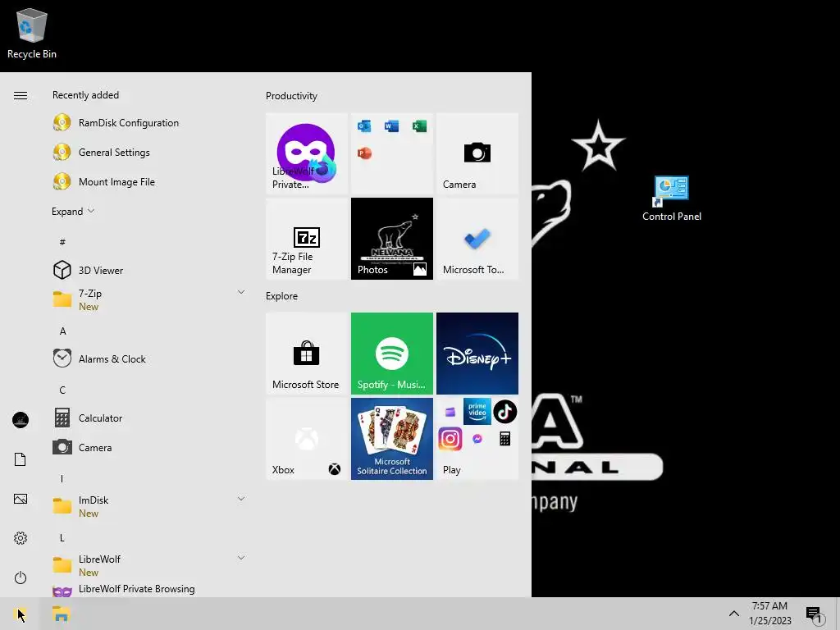Screen dimensions: 840x630
Task: Open the Disney+ tile
Action: click(x=477, y=353)
